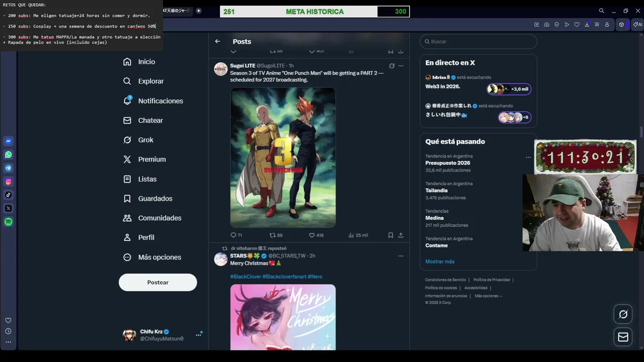
Task: Open more options on SugoiLITE post
Action: [400, 66]
